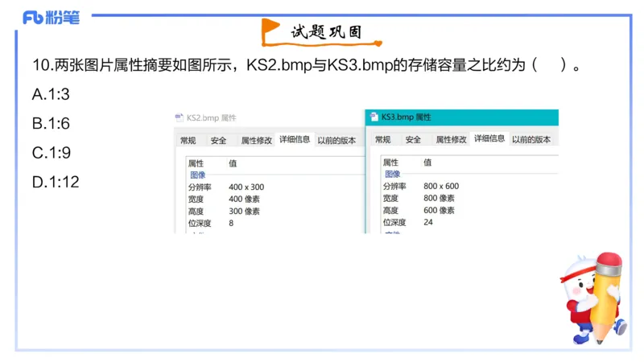This screenshot has width=644, height=362.
Task: Open 以前的版本 tab in KS3.bmp properties
Action: point(531,139)
